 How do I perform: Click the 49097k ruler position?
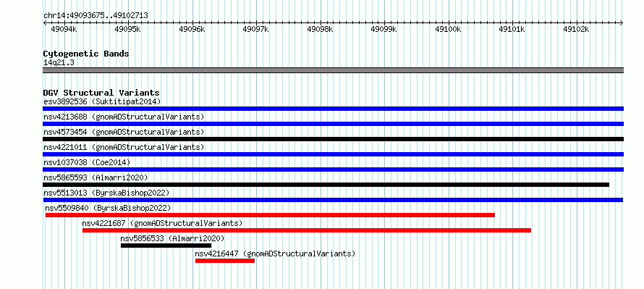[x=256, y=30]
